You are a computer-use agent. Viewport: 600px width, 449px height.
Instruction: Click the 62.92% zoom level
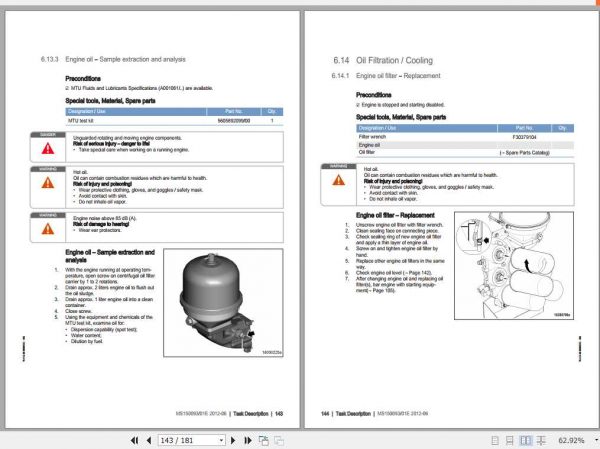point(571,441)
